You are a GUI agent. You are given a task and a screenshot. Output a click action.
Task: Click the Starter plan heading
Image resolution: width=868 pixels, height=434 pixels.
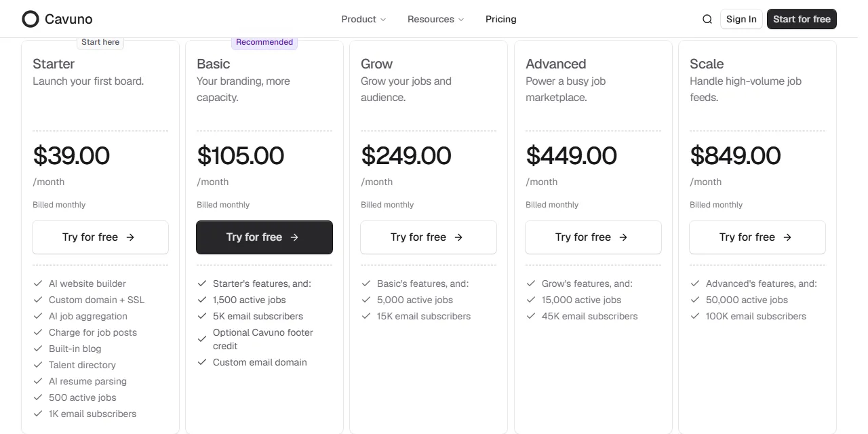coord(54,64)
